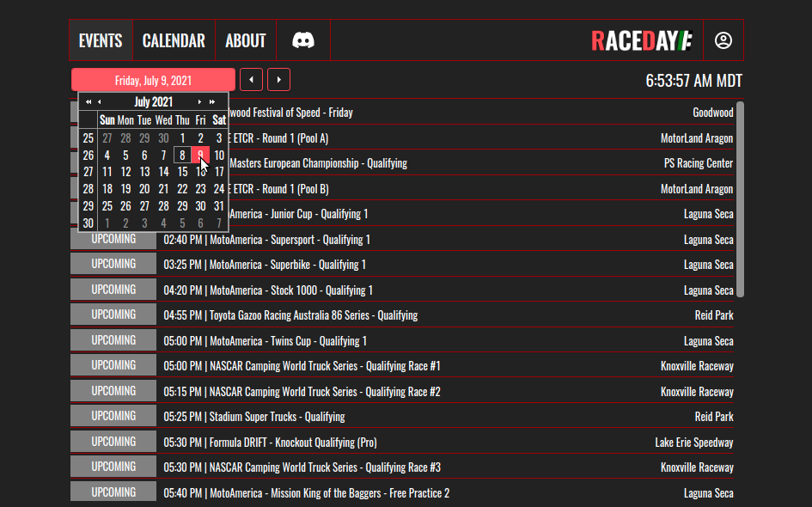This screenshot has height=507, width=812.
Task: Click the July 2021 month title
Action: click(153, 102)
